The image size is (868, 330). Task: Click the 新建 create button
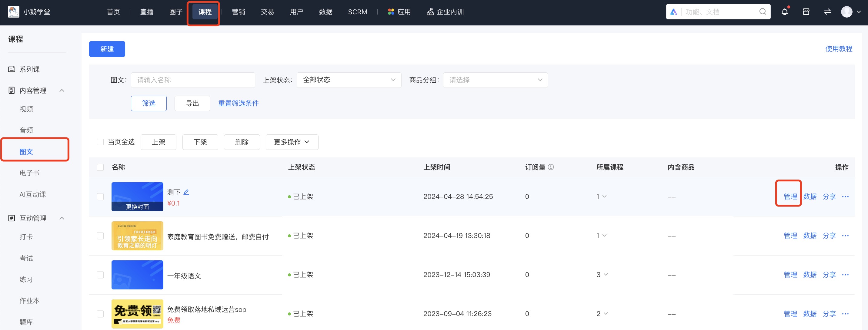(x=107, y=49)
